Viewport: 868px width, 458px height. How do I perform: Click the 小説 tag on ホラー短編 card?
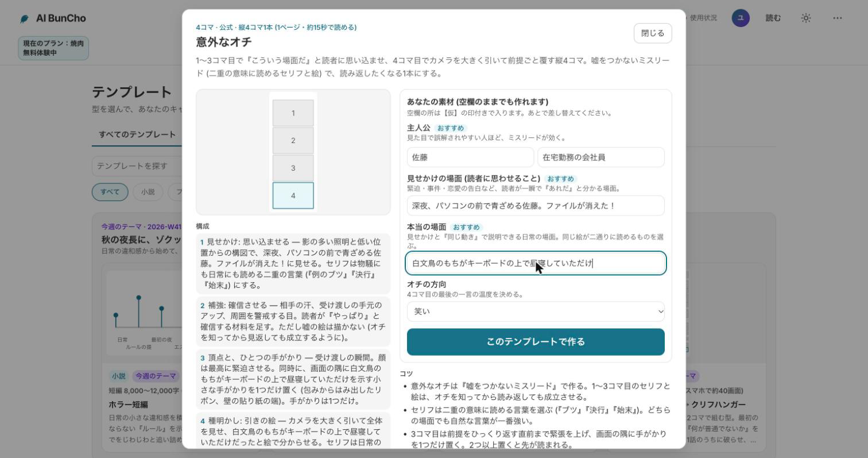119,376
